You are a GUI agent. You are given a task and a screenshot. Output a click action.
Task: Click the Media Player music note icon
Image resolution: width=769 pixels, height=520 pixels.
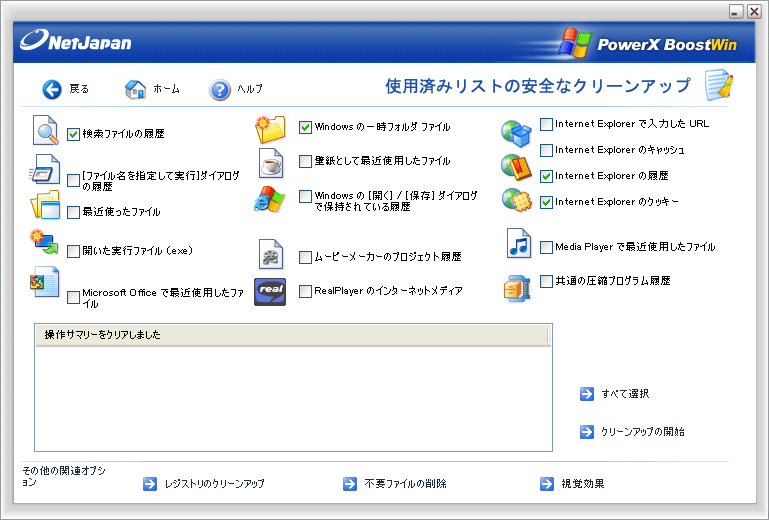coord(519,243)
